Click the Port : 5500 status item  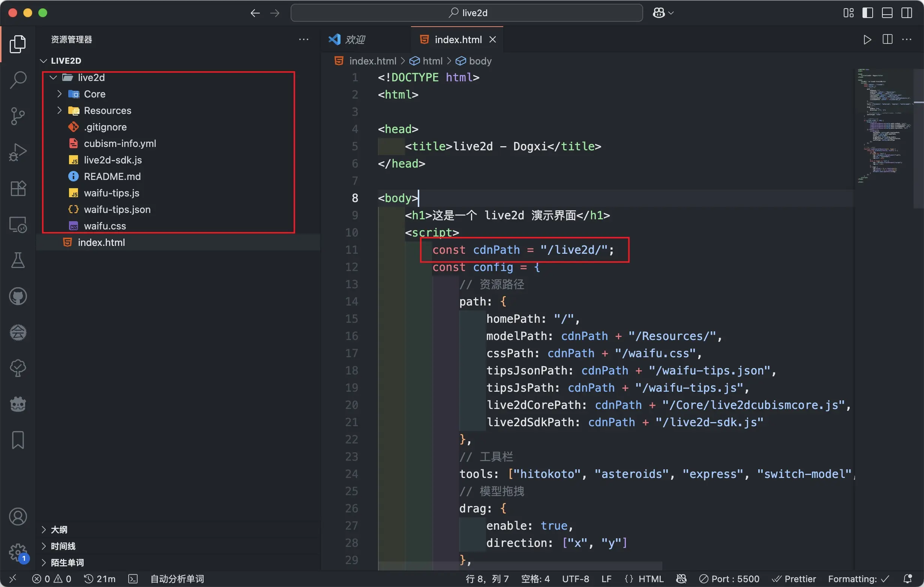[729, 578]
